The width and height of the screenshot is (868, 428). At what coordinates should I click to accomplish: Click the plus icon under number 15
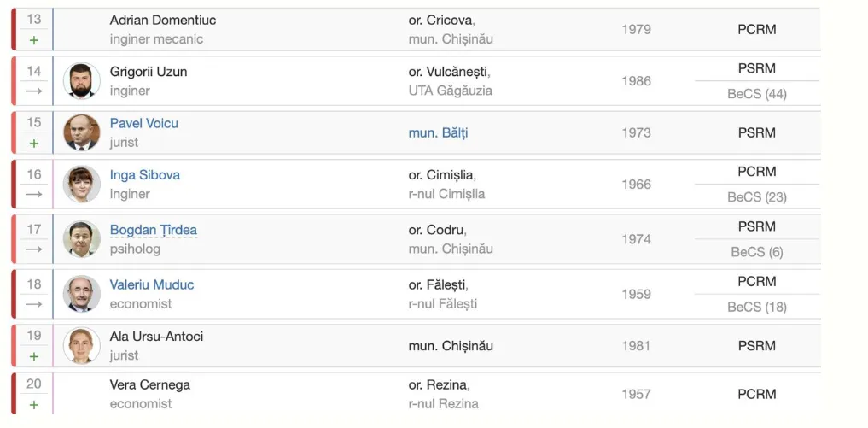(x=34, y=144)
